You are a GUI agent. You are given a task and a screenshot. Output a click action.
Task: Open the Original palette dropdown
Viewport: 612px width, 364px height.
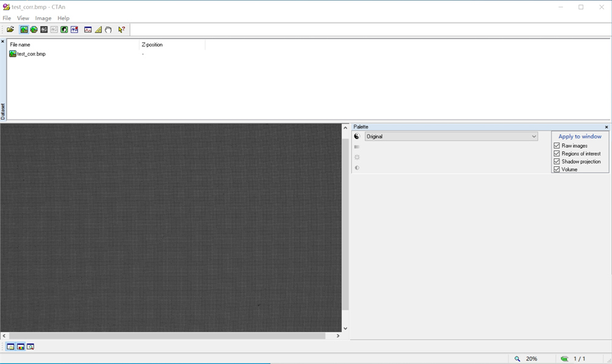pos(451,136)
